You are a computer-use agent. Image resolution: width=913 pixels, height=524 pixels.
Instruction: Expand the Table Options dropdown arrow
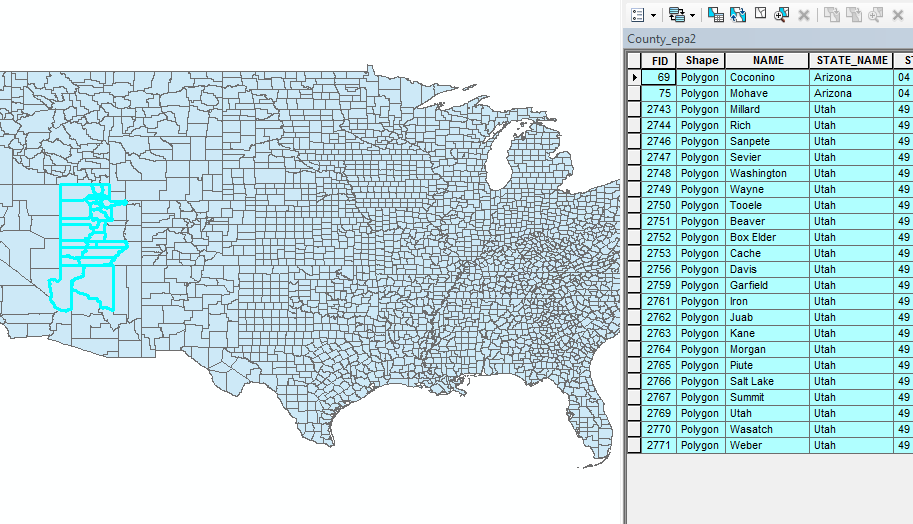click(653, 16)
